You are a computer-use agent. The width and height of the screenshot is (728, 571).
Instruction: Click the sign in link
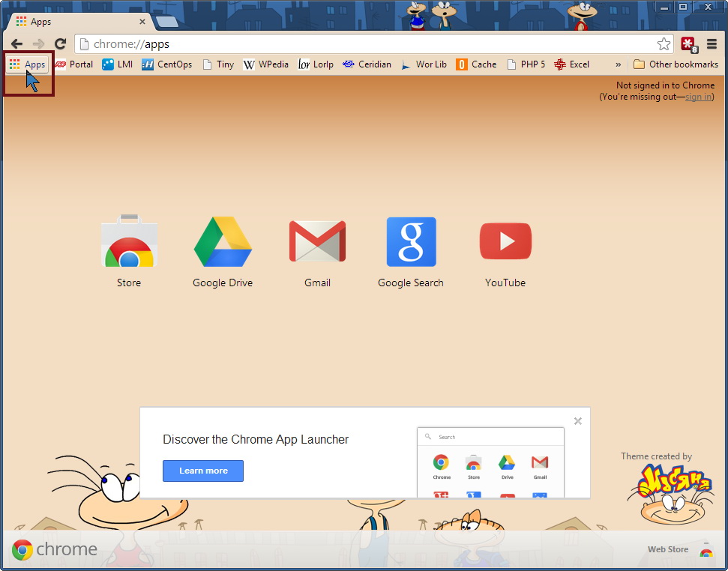[698, 97]
